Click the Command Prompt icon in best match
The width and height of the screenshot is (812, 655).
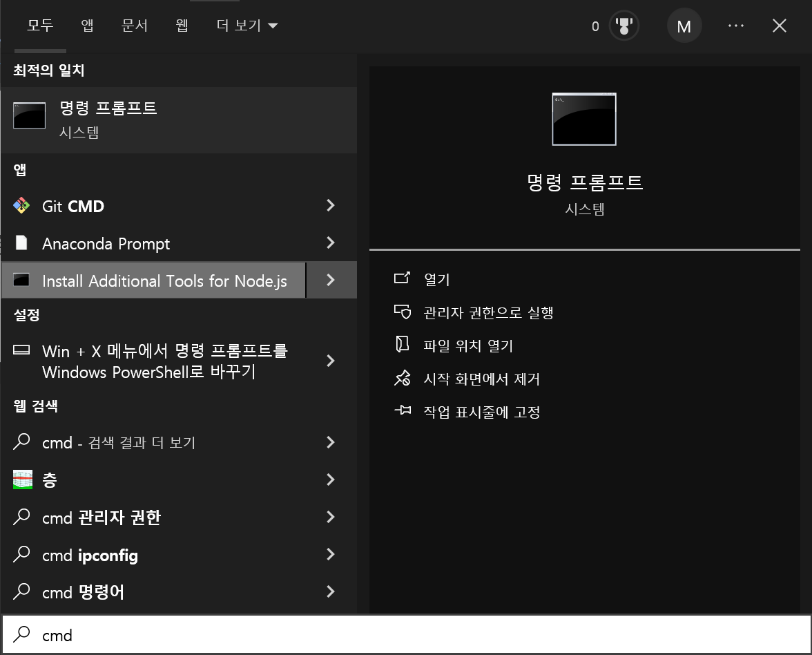point(29,115)
